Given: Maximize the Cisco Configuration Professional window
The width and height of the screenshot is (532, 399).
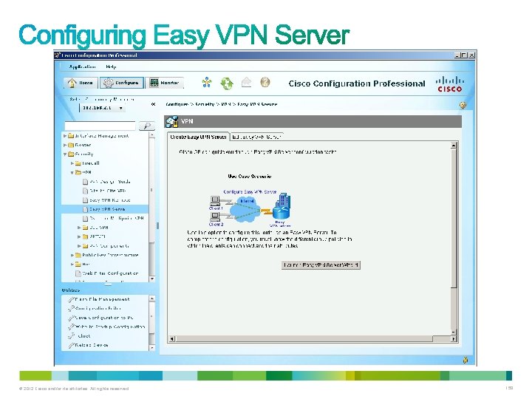Looking at the screenshot, I should (464, 55).
